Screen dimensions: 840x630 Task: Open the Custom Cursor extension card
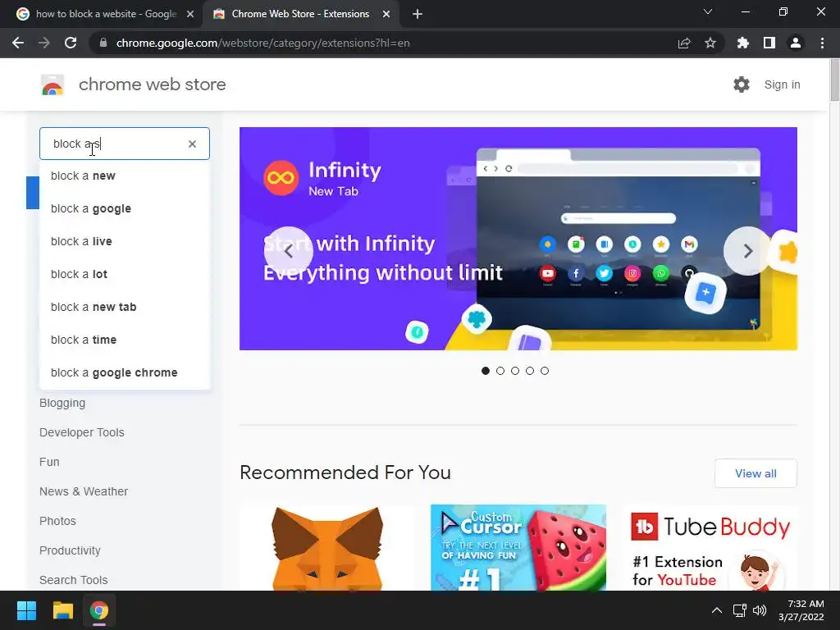point(518,547)
